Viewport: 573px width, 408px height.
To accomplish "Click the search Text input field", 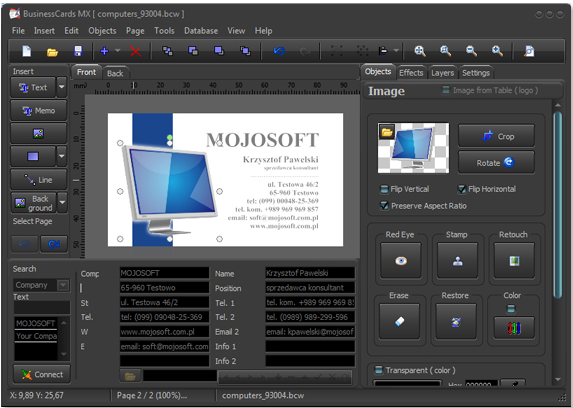I will (x=42, y=308).
